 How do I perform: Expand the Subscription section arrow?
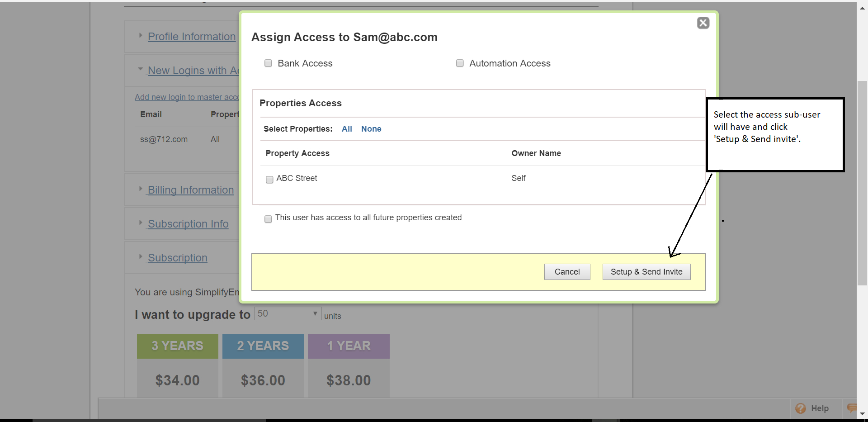[x=141, y=256]
